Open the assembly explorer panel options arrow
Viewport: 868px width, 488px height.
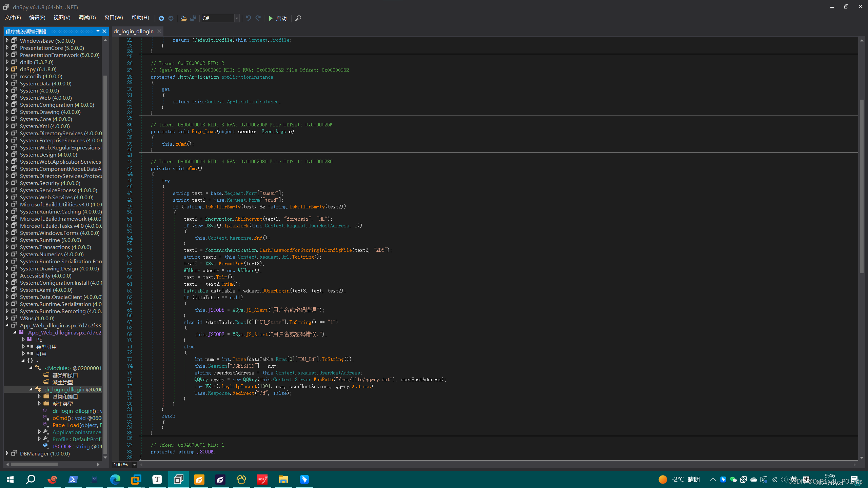pyautogui.click(x=98, y=31)
